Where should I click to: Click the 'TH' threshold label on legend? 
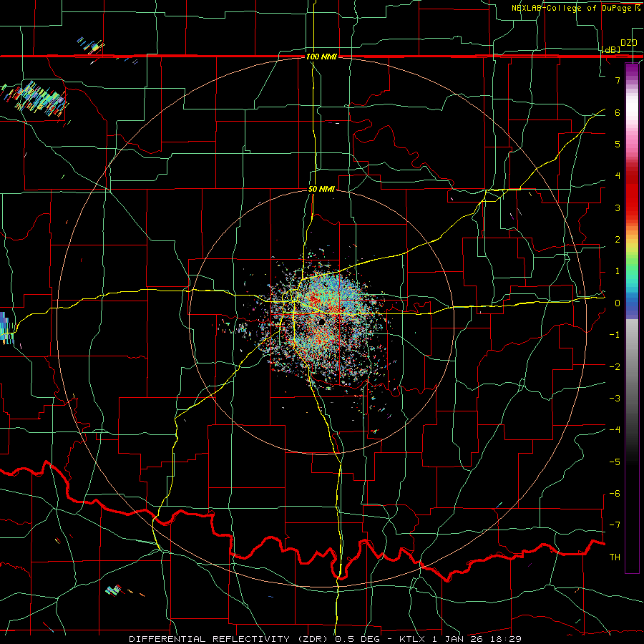click(615, 557)
